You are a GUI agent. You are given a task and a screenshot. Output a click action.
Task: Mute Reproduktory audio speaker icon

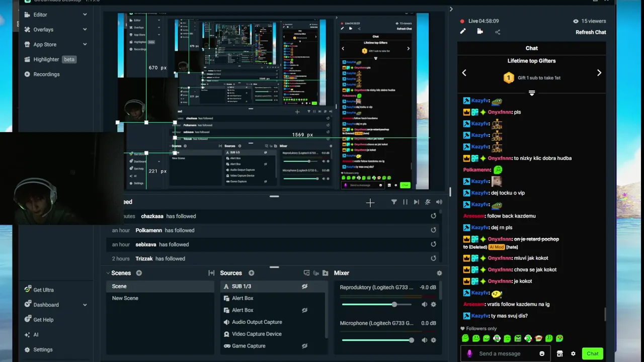pyautogui.click(x=424, y=304)
